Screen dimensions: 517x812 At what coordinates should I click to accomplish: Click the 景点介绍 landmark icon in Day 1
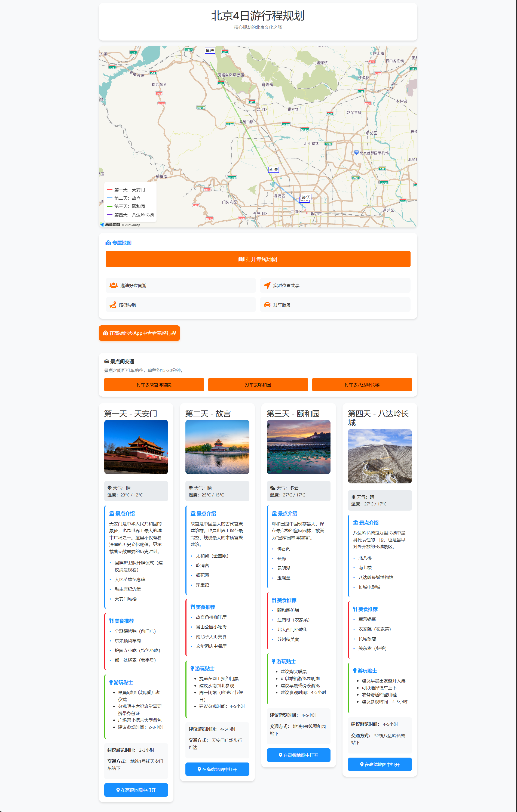(x=111, y=514)
